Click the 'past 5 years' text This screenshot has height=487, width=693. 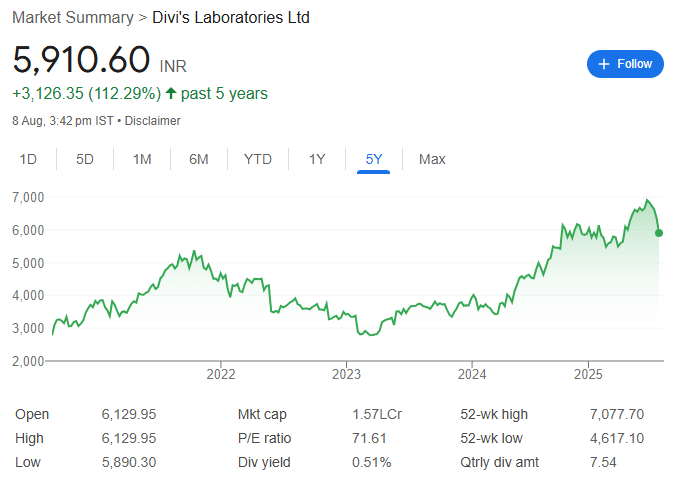(x=224, y=94)
